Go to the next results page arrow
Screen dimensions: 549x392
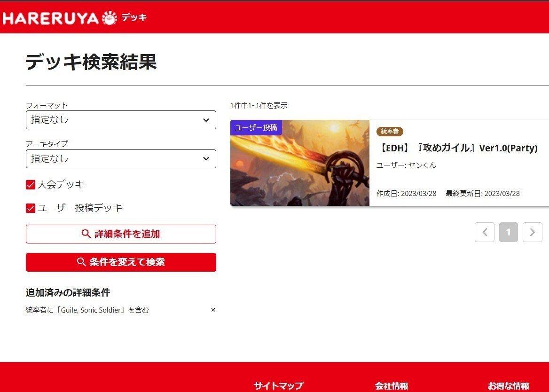[x=532, y=232]
